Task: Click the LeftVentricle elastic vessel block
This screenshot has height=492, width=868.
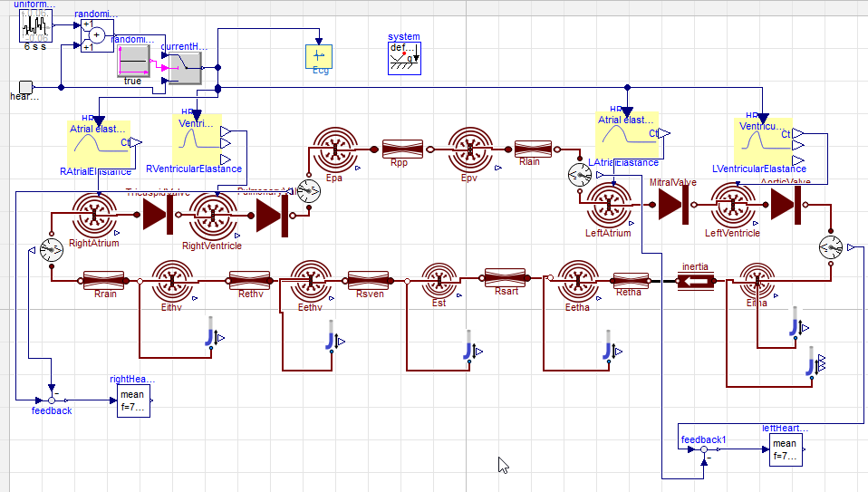Action: tap(732, 206)
